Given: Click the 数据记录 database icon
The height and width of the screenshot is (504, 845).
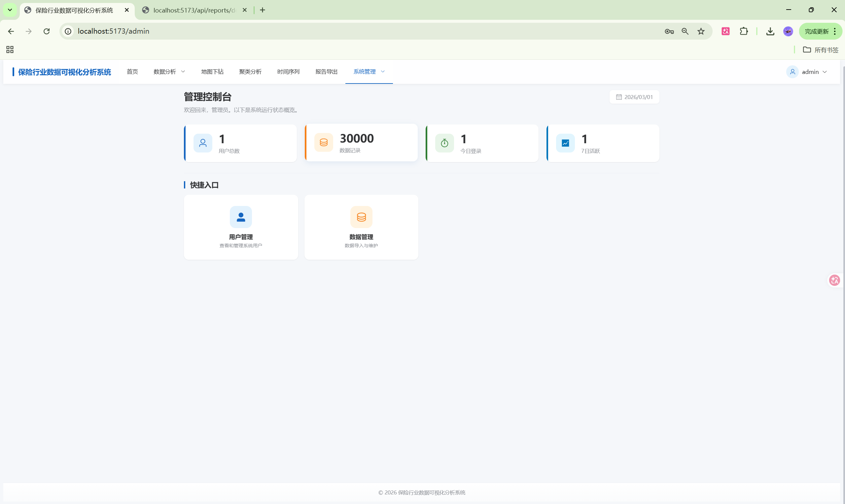Looking at the screenshot, I should [324, 142].
